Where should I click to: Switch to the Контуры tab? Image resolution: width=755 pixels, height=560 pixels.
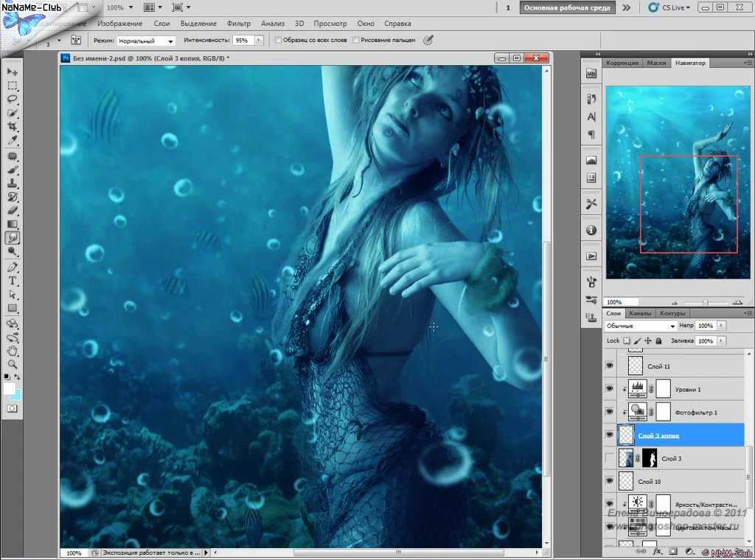tap(672, 313)
